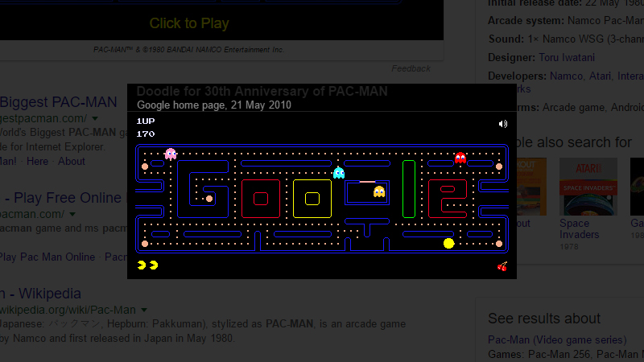Open the Atari developer link
The width and height of the screenshot is (644, 362).
tap(600, 76)
